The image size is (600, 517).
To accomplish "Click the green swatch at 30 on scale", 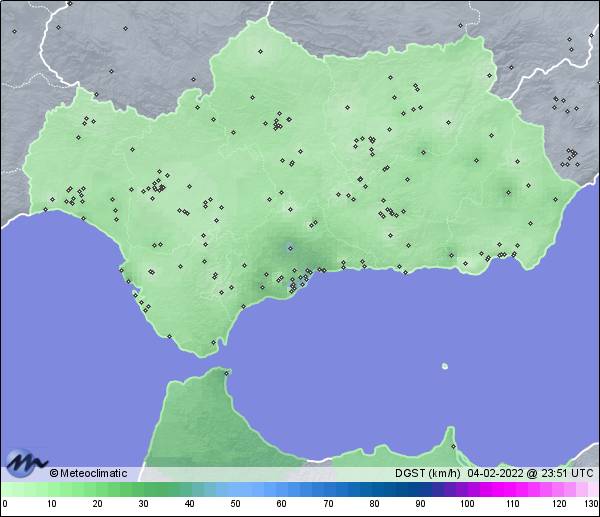I will (x=144, y=489).
